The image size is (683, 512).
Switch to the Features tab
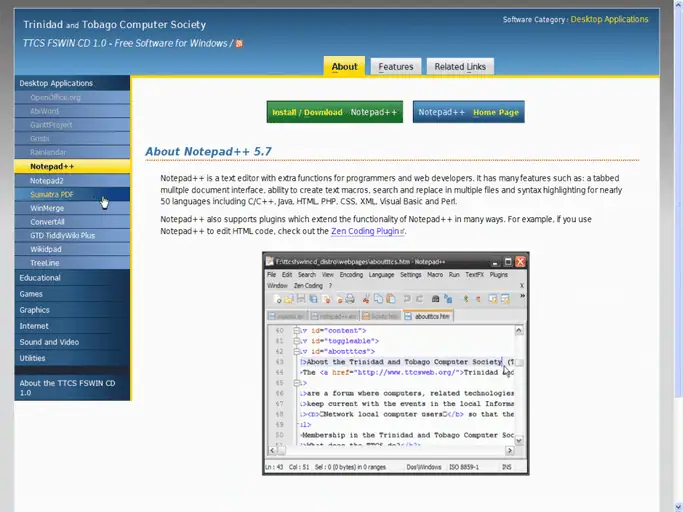[396, 67]
